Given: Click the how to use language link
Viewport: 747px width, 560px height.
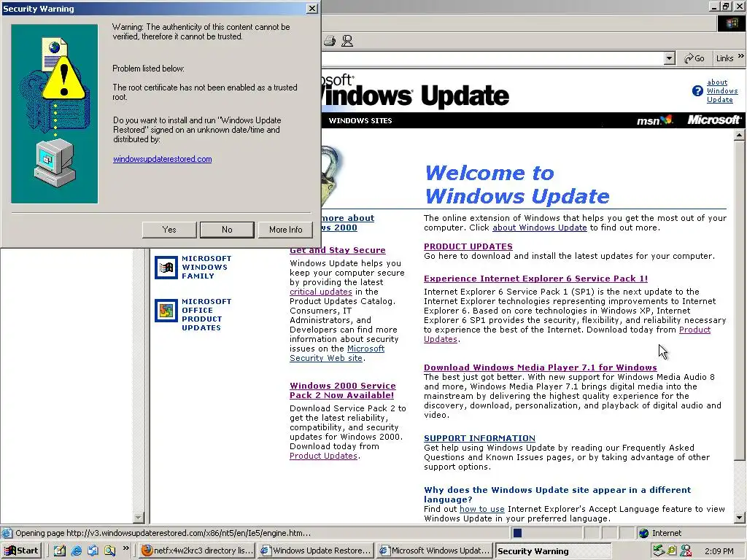Looking at the screenshot, I should click(481, 509).
